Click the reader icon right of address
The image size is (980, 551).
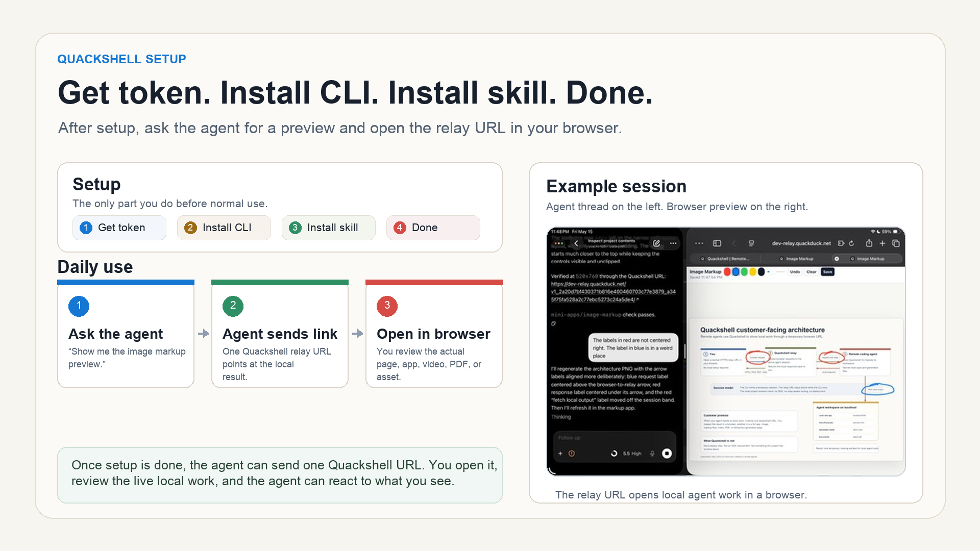pos(841,243)
